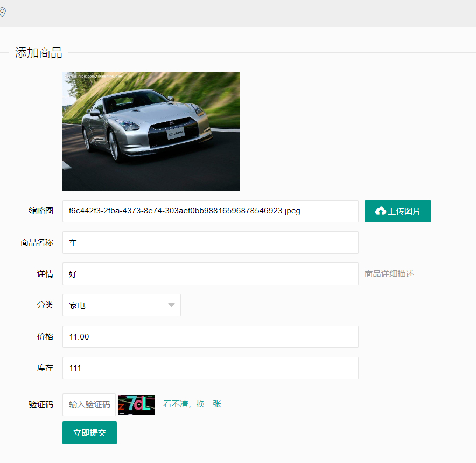Click the 商品名称 field containing 车
The width and height of the screenshot is (476, 463).
[x=210, y=243]
